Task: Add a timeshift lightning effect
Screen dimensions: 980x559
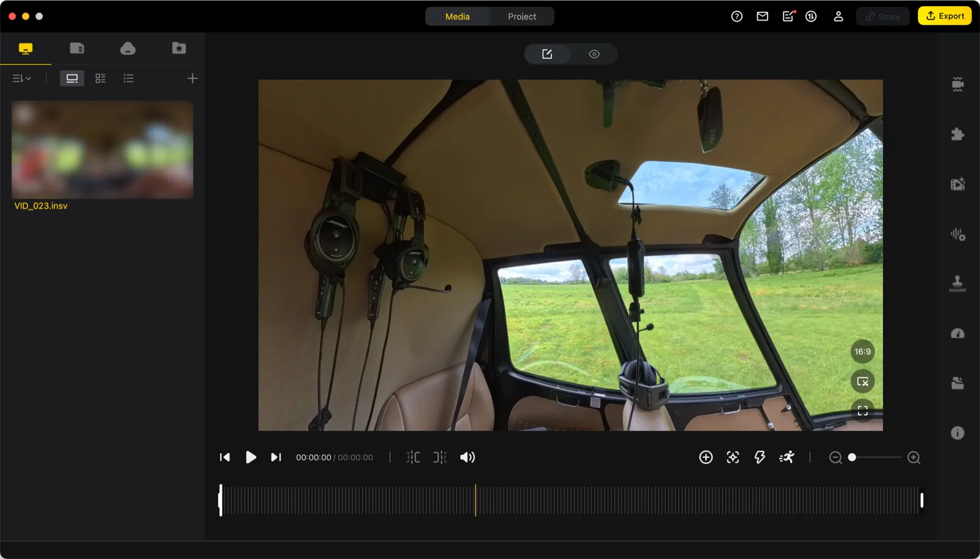Action: pyautogui.click(x=759, y=457)
